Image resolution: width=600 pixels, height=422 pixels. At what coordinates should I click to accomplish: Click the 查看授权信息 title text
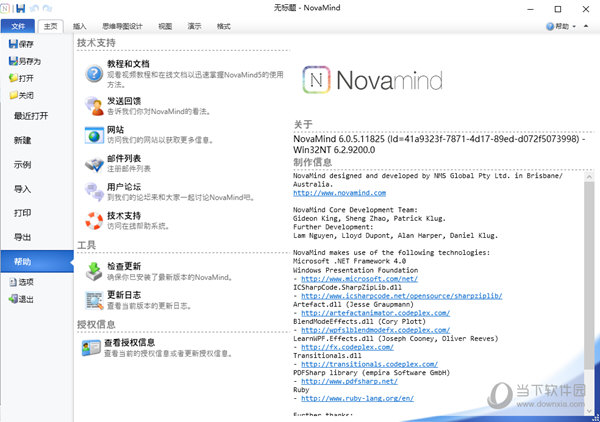130,342
